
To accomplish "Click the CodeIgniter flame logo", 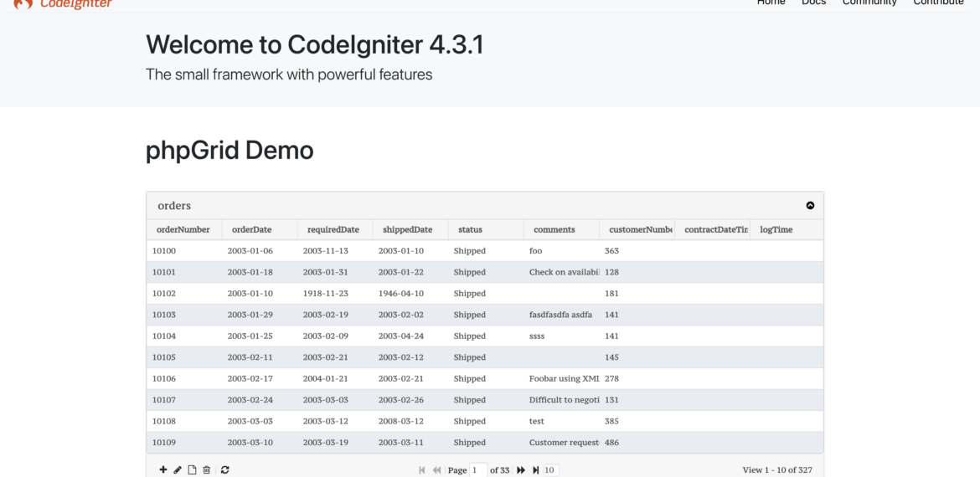I will (23, 3).
